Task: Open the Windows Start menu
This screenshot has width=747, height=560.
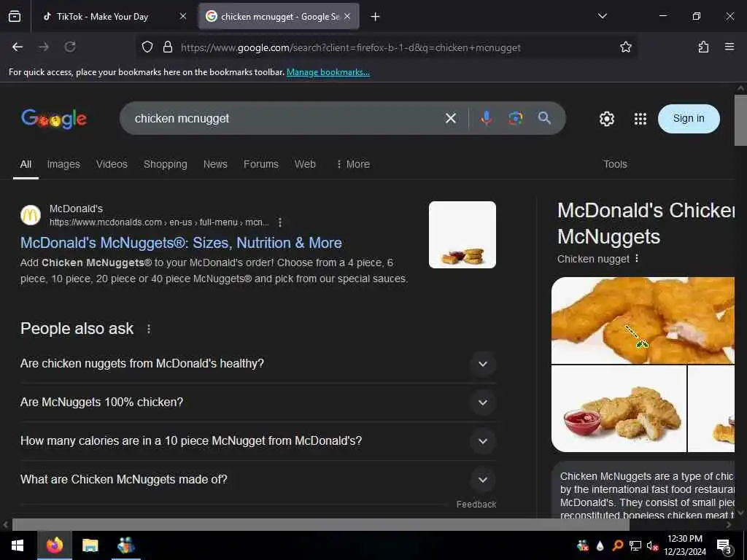Action: tap(18, 545)
